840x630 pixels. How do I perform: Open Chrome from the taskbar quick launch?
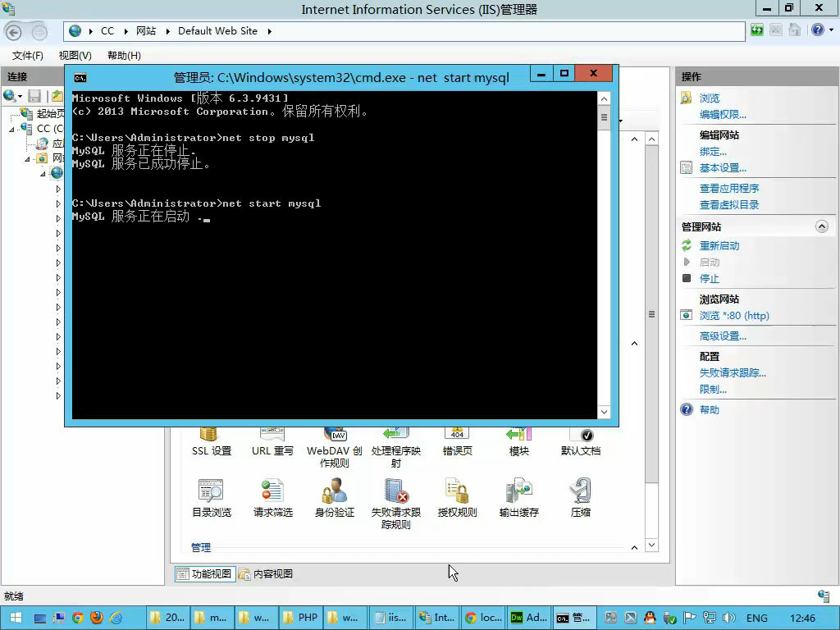click(x=78, y=618)
